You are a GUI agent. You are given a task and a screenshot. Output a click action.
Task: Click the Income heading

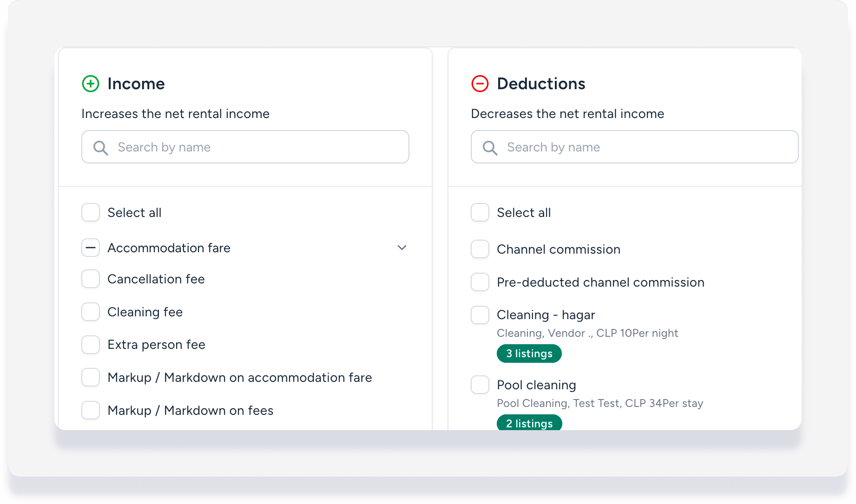(x=136, y=84)
